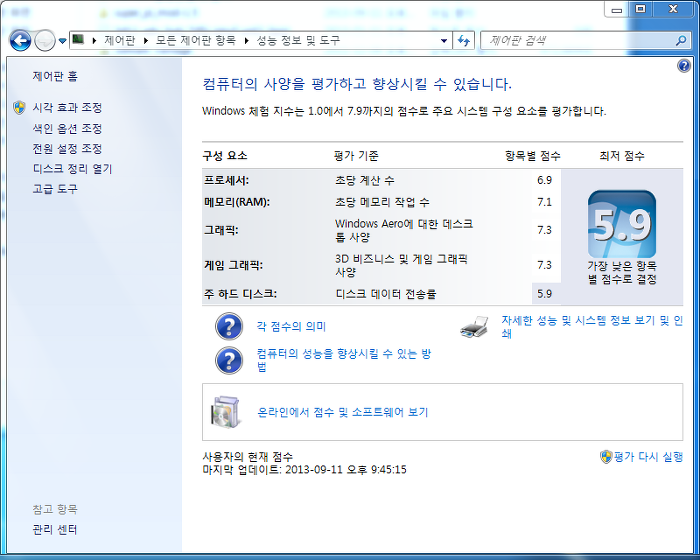Minimize the control panel window
700x560 pixels.
point(617,9)
